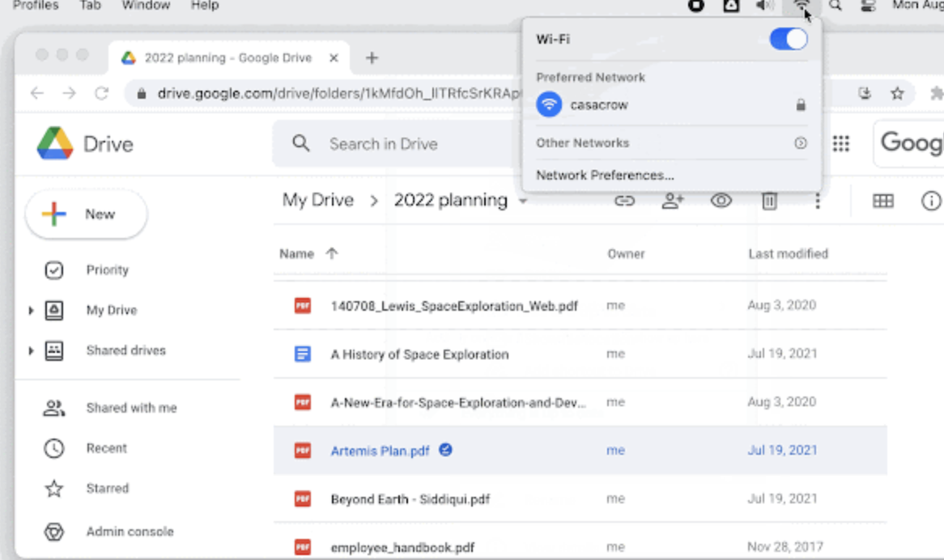Open a new browser tab
This screenshot has height=560, width=944.
(372, 57)
